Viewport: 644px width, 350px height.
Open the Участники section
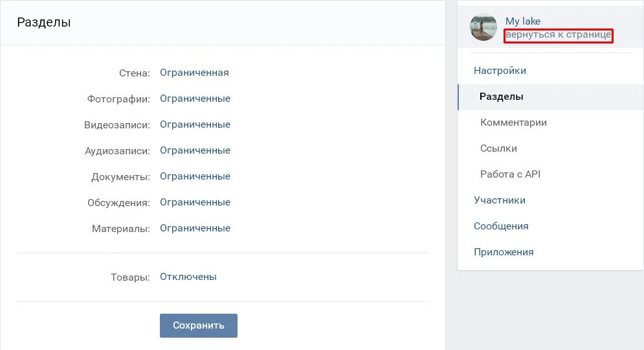[500, 200]
